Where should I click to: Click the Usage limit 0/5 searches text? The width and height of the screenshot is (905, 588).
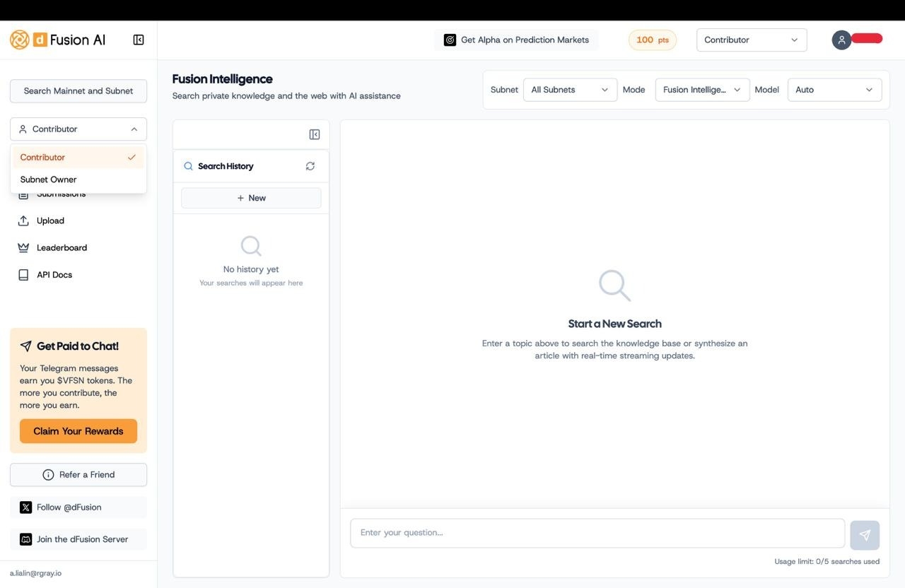coord(827,561)
